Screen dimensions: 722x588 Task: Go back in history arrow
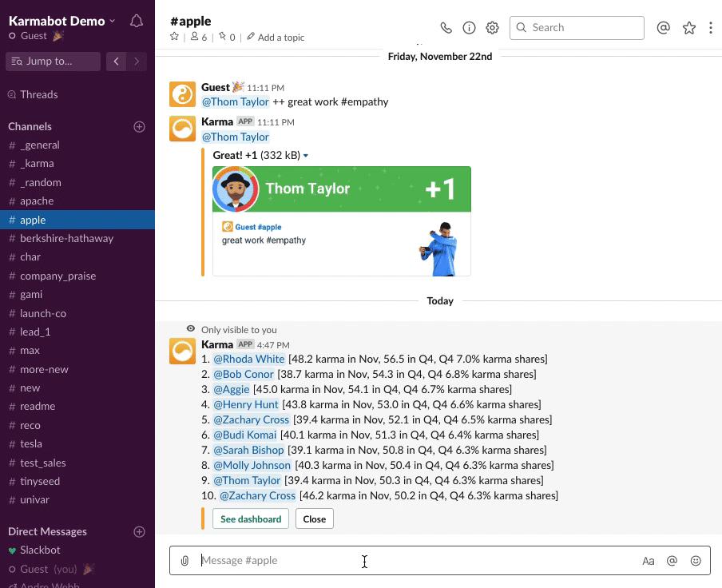click(116, 62)
